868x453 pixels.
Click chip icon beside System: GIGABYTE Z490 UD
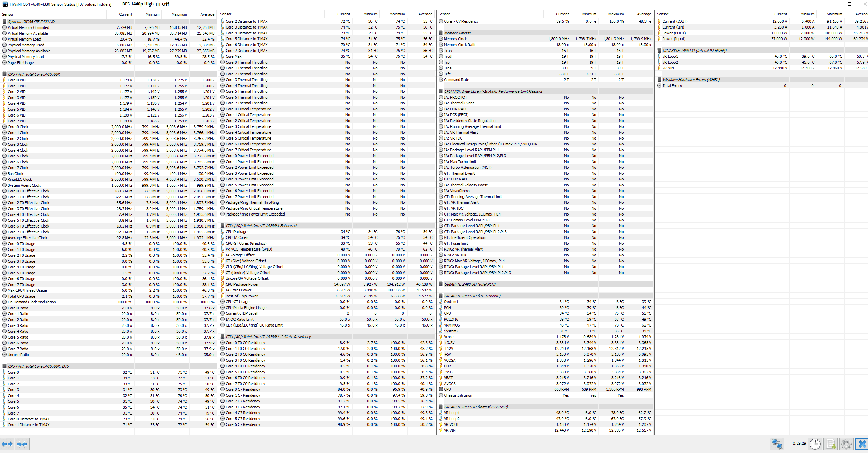4,22
